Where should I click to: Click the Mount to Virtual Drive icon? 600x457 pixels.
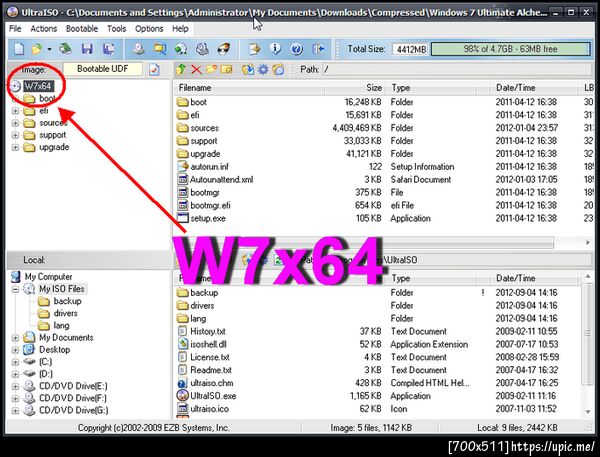202,49
